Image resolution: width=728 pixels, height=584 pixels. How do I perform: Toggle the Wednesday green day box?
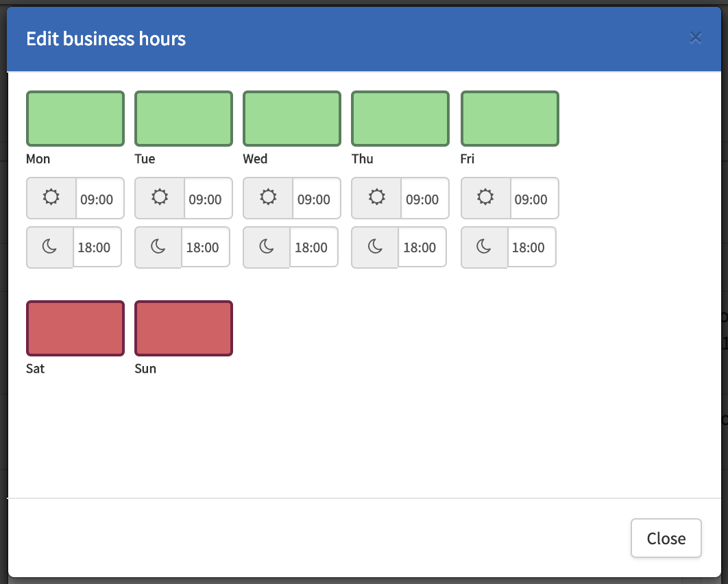pos(292,119)
